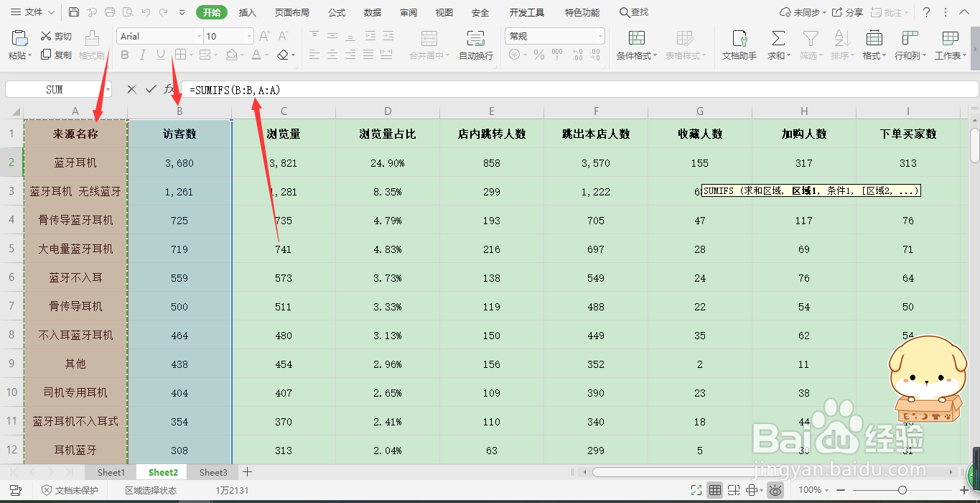The image size is (980, 503).
Task: Click the Paste (粘贴) clipboard icon
Action: [x=19, y=39]
